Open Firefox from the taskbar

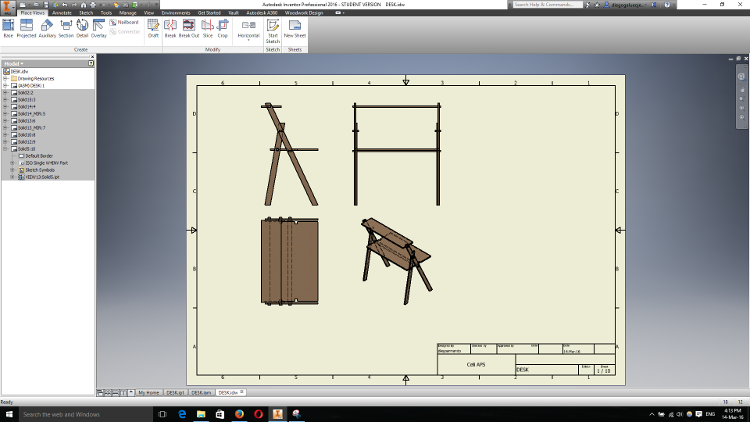pyautogui.click(x=239, y=414)
